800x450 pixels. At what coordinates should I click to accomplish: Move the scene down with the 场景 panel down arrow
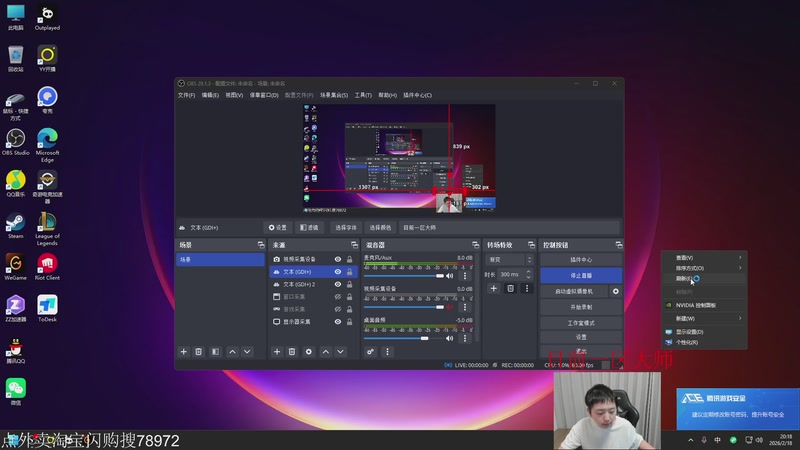pos(247,352)
